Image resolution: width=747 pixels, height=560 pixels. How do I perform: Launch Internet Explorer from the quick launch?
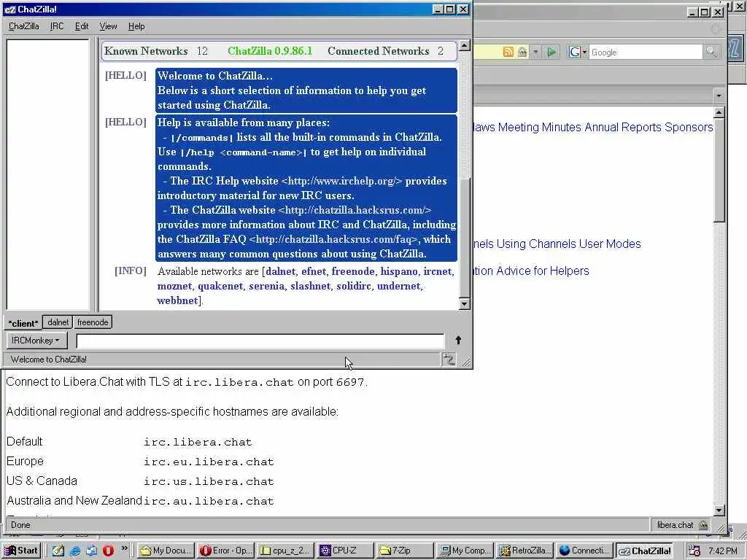(75, 551)
